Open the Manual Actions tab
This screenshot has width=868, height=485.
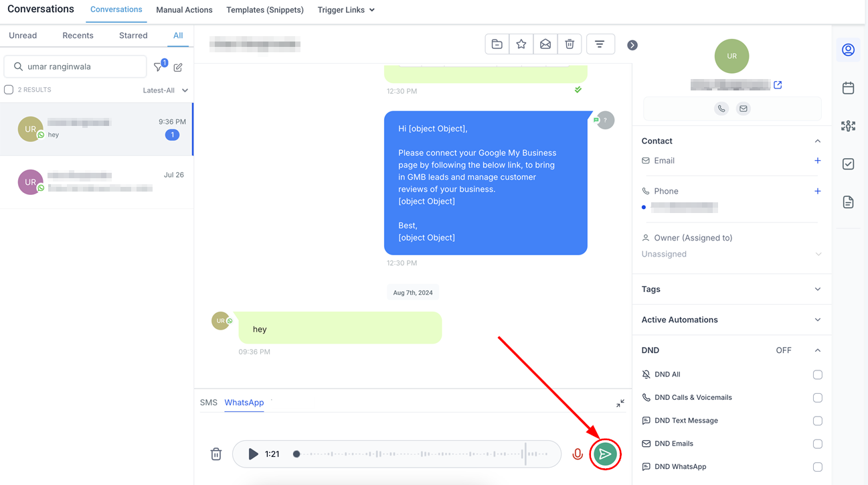pos(184,10)
